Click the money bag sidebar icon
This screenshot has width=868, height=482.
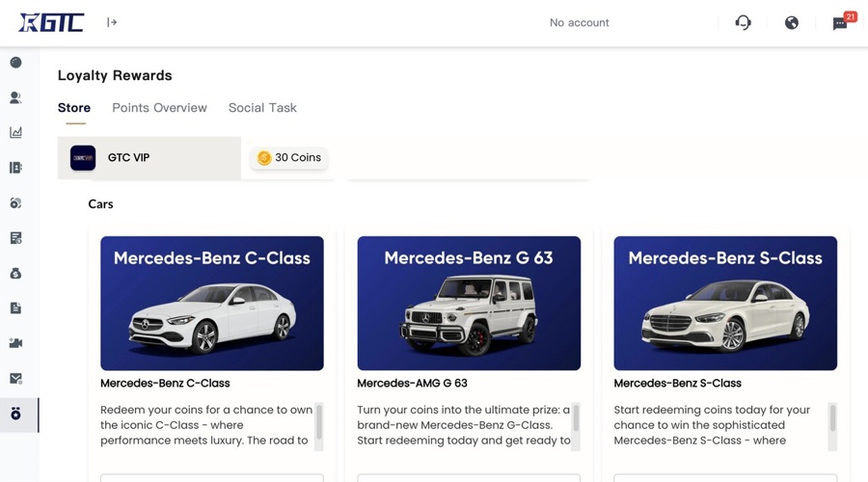pyautogui.click(x=15, y=274)
